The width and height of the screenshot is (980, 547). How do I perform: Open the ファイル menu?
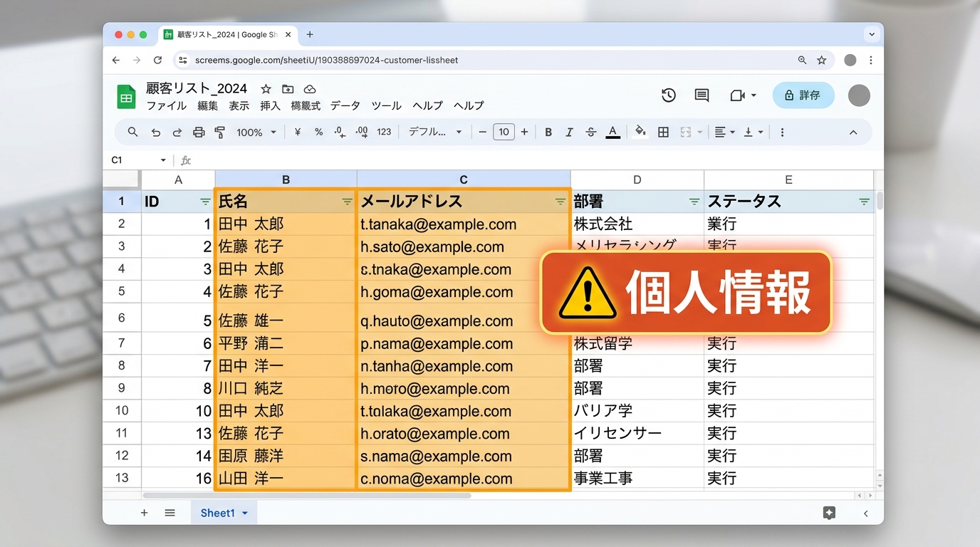coord(167,105)
